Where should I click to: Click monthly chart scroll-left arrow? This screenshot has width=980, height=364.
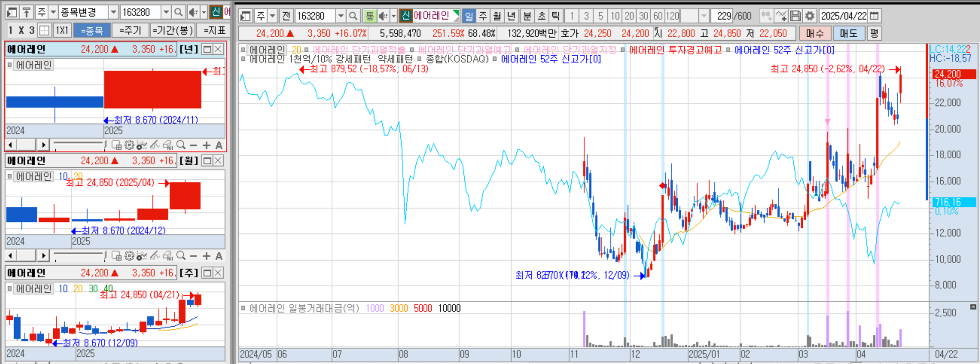(11, 256)
